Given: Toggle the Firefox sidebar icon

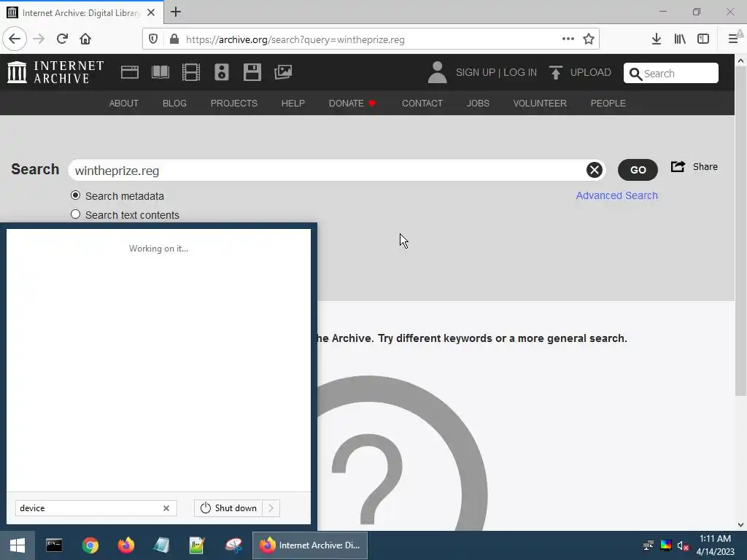Looking at the screenshot, I should [x=703, y=39].
